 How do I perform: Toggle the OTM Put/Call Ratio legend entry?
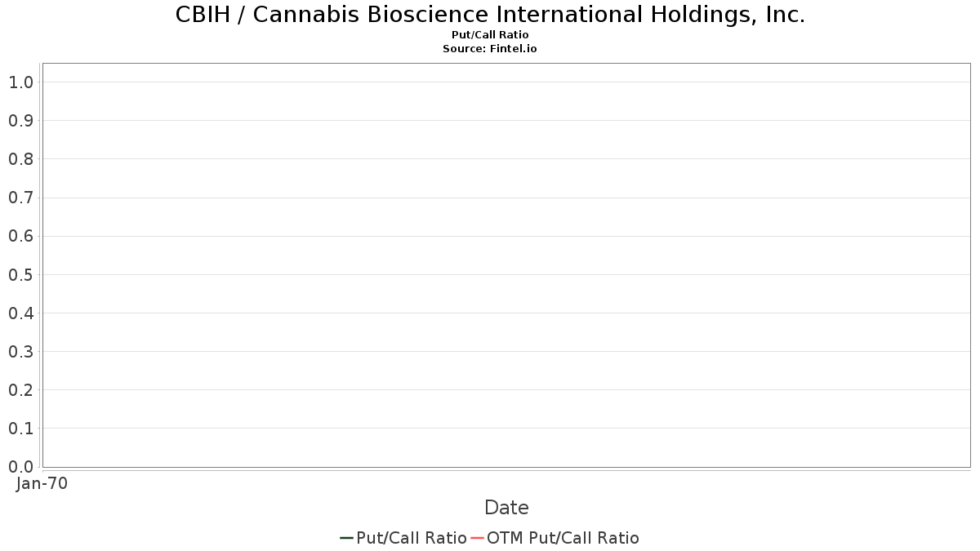click(x=555, y=538)
